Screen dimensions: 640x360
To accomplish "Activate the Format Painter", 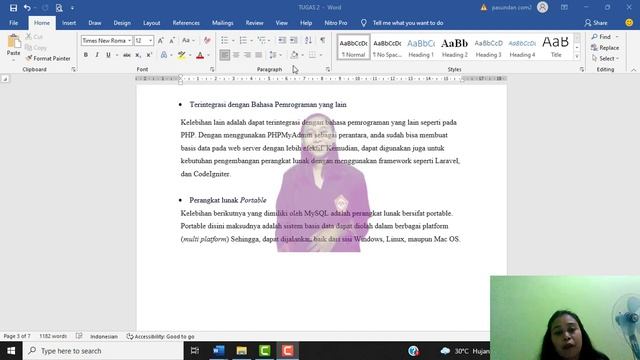I will tap(48, 58).
